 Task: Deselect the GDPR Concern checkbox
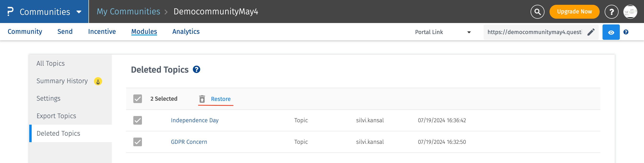tap(137, 142)
